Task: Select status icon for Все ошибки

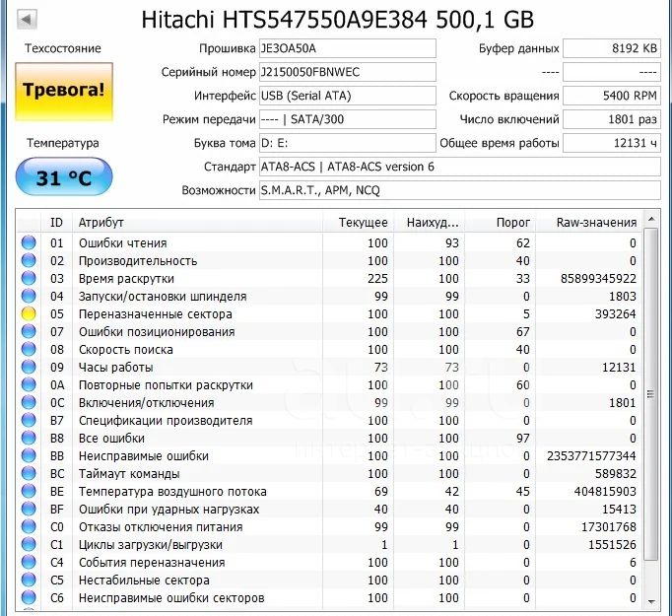Action: pyautogui.click(x=29, y=438)
